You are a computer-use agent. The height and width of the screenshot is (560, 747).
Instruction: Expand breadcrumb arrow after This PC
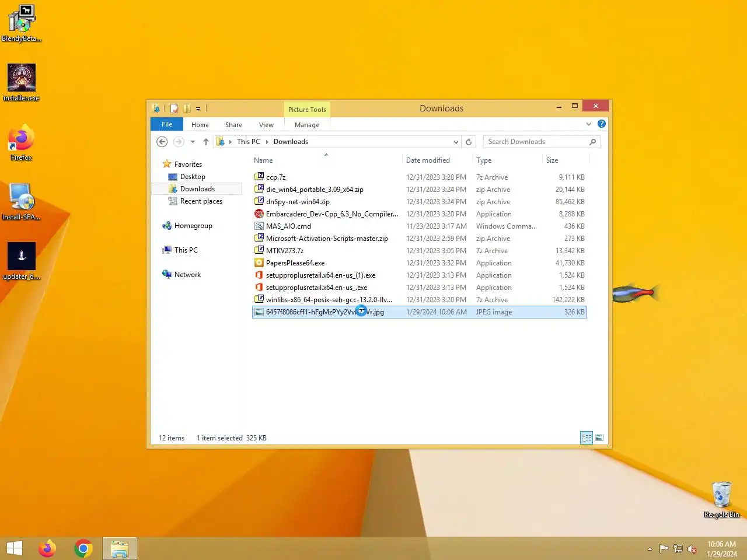click(x=267, y=142)
